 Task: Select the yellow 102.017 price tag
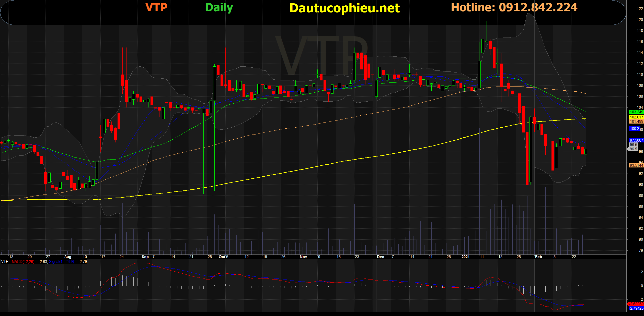point(636,117)
